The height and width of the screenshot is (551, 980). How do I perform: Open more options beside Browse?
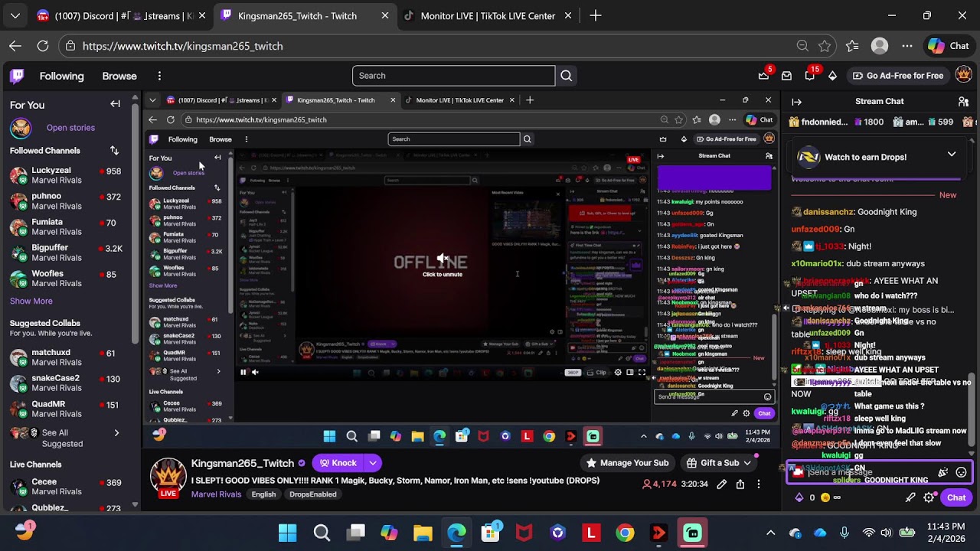click(x=159, y=76)
